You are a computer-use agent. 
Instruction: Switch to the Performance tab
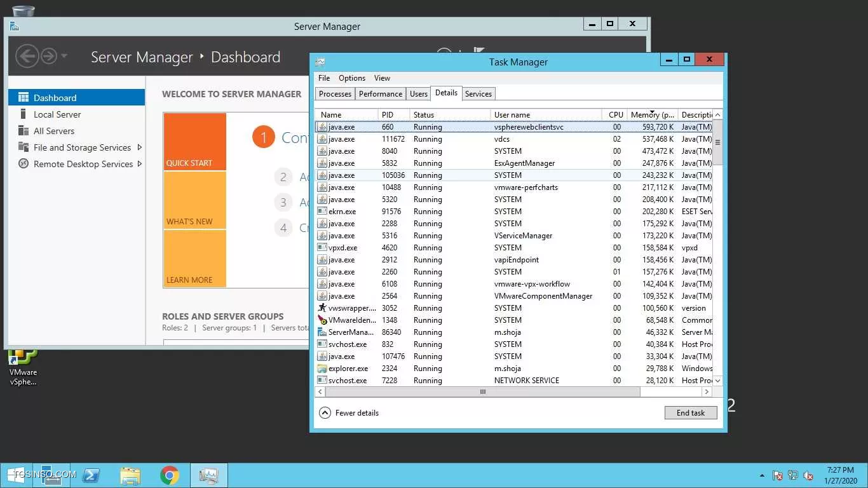pos(381,94)
